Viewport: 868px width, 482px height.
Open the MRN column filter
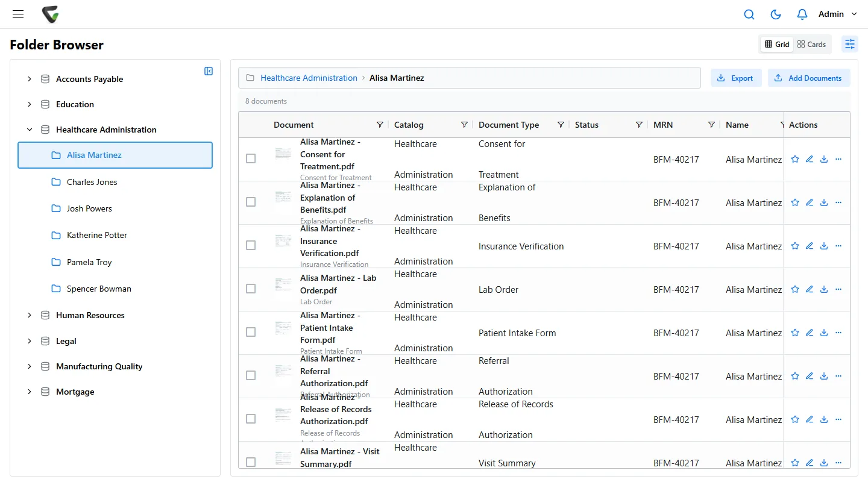[711, 125]
